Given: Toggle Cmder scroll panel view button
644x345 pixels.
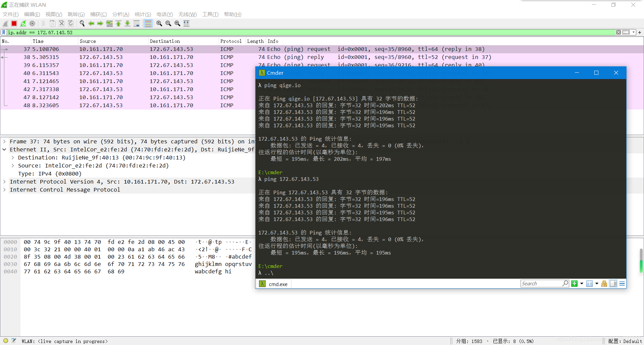Looking at the screenshot, I should click(x=613, y=284).
